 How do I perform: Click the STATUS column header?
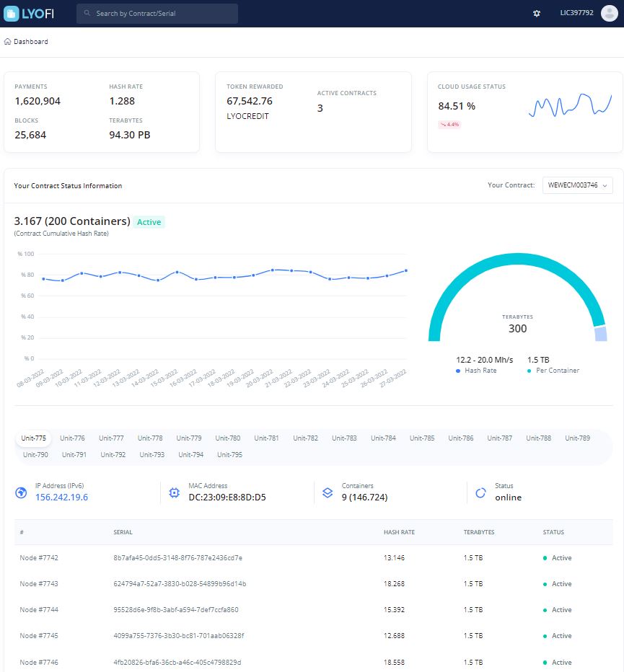pos(553,532)
